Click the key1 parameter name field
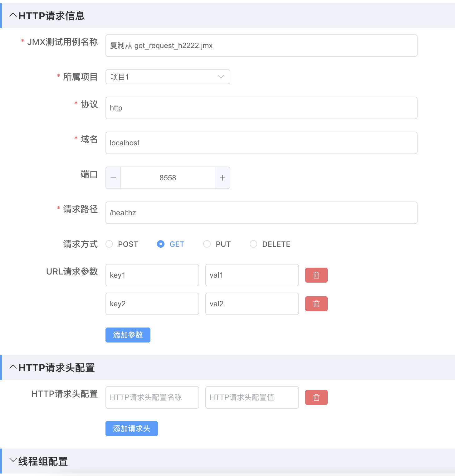 [x=152, y=275]
